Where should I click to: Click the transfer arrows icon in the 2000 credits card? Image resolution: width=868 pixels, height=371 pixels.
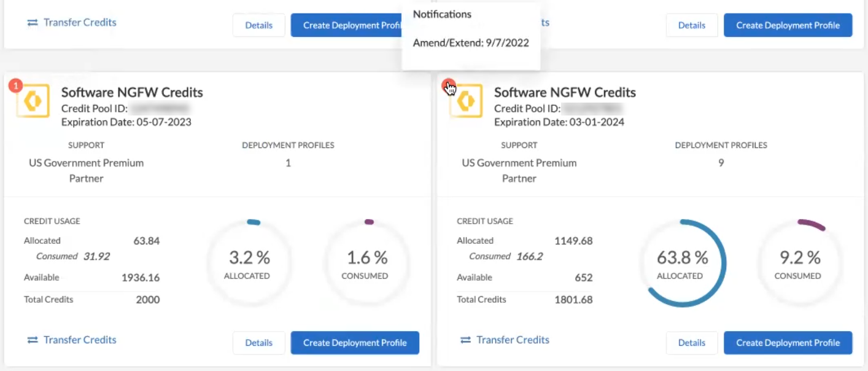pos(33,340)
